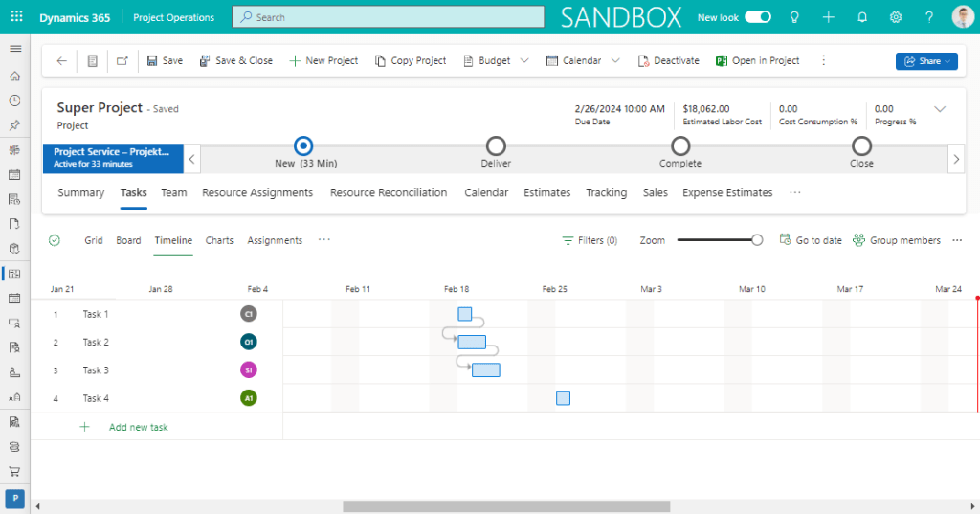This screenshot has width=980, height=514.
Task: Click the lightbulb assistant icon
Action: tap(793, 17)
